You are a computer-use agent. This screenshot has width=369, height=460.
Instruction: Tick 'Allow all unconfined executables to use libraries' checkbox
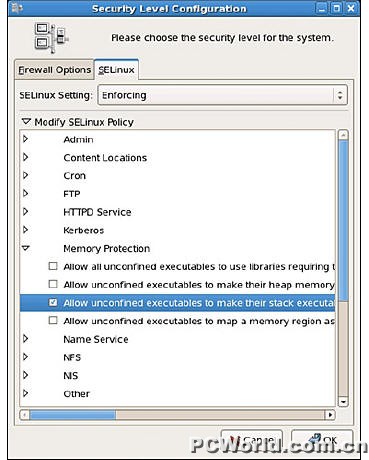(x=53, y=266)
